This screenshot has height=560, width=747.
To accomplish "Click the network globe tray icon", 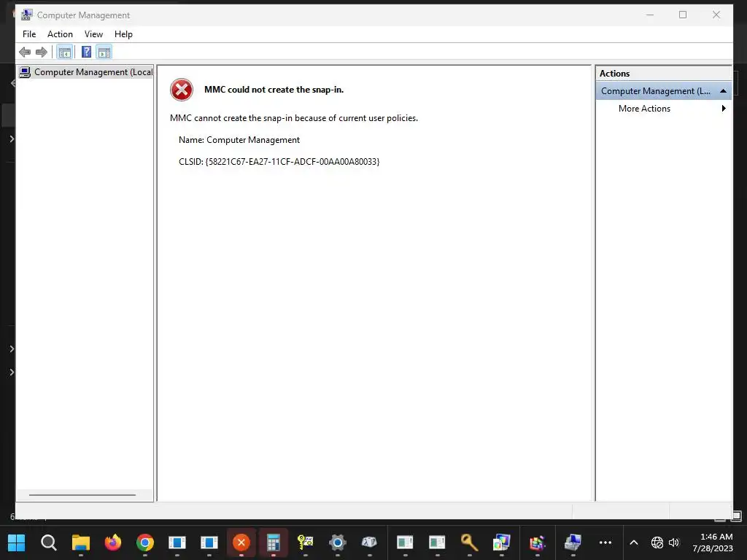I will pyautogui.click(x=657, y=542).
